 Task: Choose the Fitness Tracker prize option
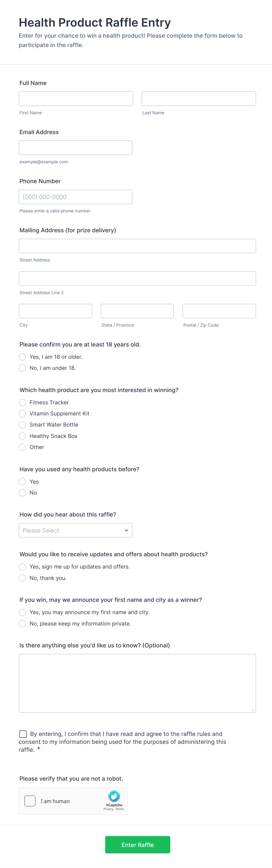[22, 402]
